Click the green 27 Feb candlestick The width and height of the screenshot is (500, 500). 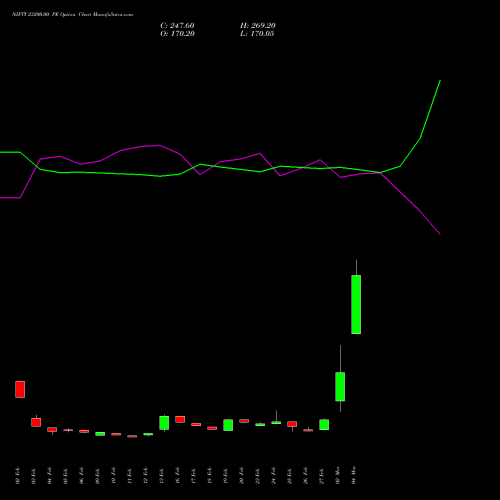pyautogui.click(x=324, y=425)
